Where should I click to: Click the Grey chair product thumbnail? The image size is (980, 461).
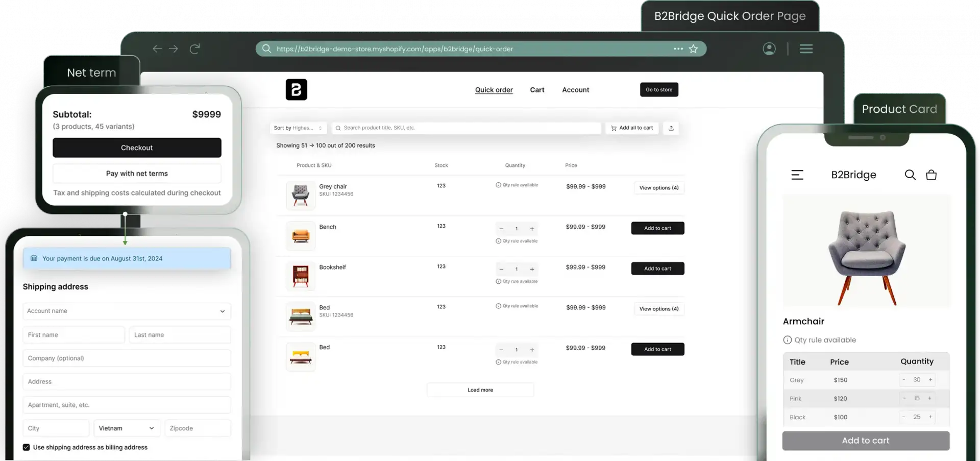pyautogui.click(x=301, y=195)
